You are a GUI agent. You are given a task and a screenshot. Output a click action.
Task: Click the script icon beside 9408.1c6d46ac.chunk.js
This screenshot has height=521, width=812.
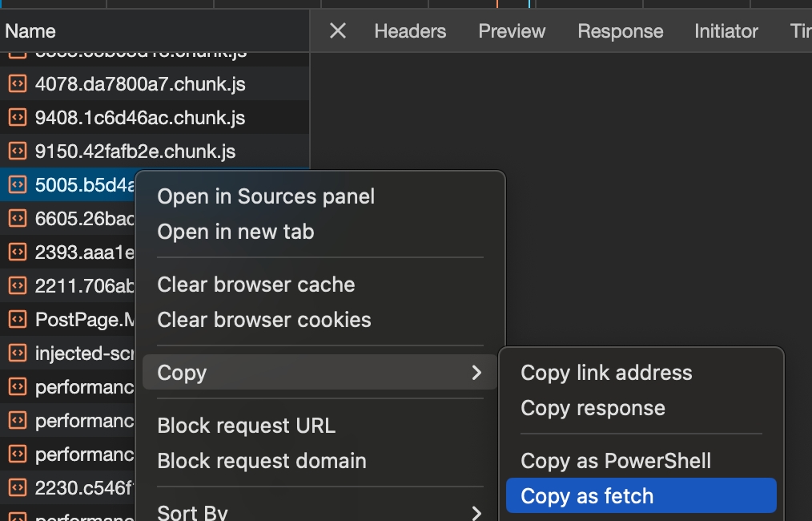point(17,118)
